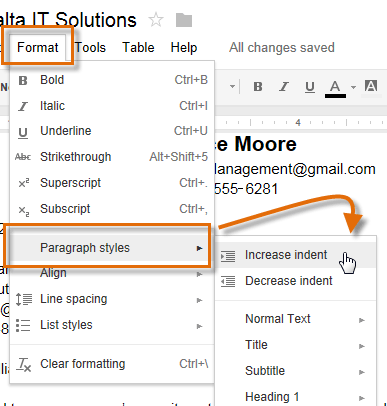Expand the Subtitle style submenu arrow
This screenshot has height=406, width=387.
click(362, 372)
